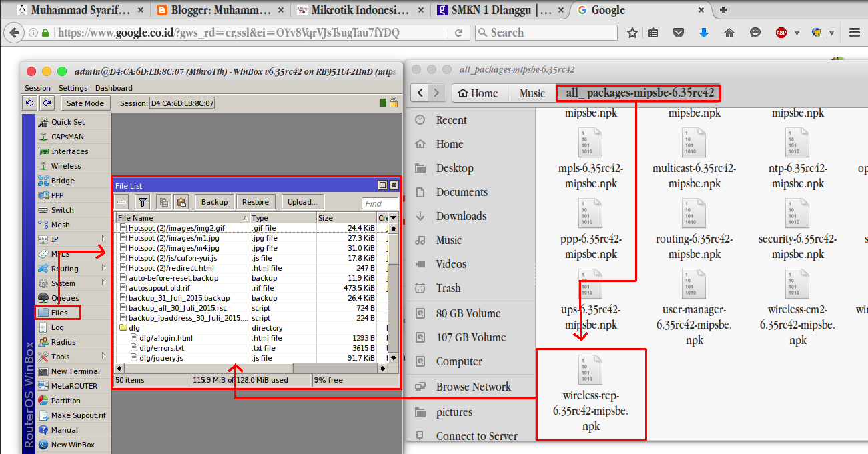Open File List column selector dropdown
This screenshot has width=868, height=454.
coord(394,218)
